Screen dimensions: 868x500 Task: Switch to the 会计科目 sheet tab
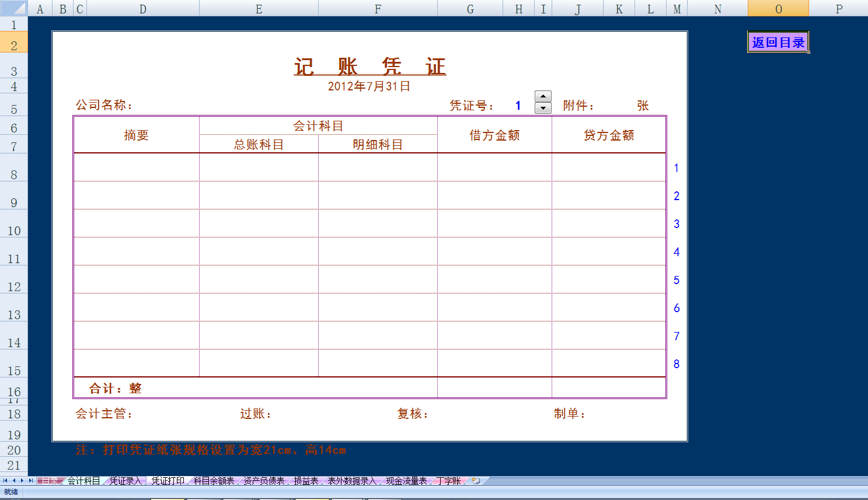[x=83, y=481]
